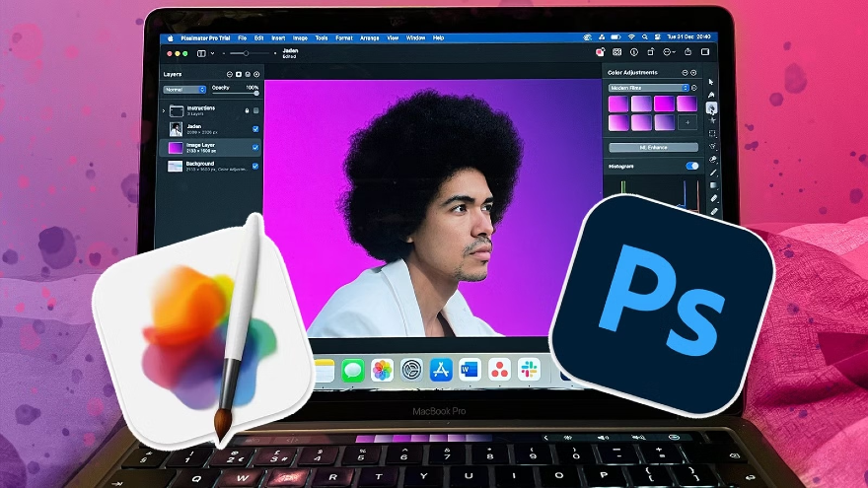Screen dimensions: 868x488
Task: Open the Image menu
Action: coord(300,38)
